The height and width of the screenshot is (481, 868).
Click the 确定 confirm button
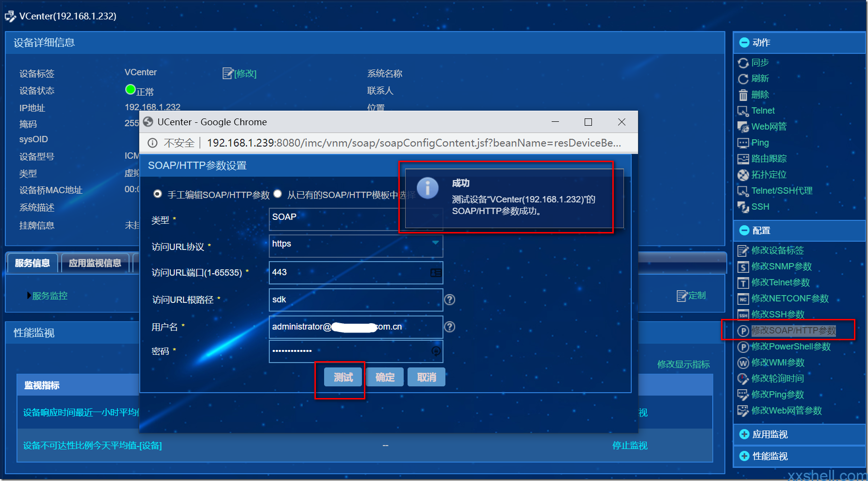385,377
